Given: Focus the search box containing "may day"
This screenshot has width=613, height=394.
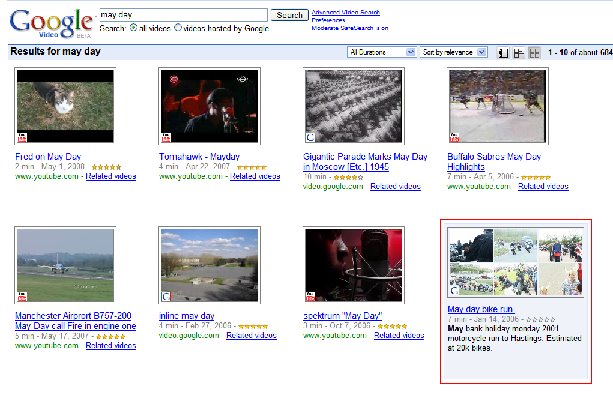Looking at the screenshot, I should pyautogui.click(x=183, y=15).
